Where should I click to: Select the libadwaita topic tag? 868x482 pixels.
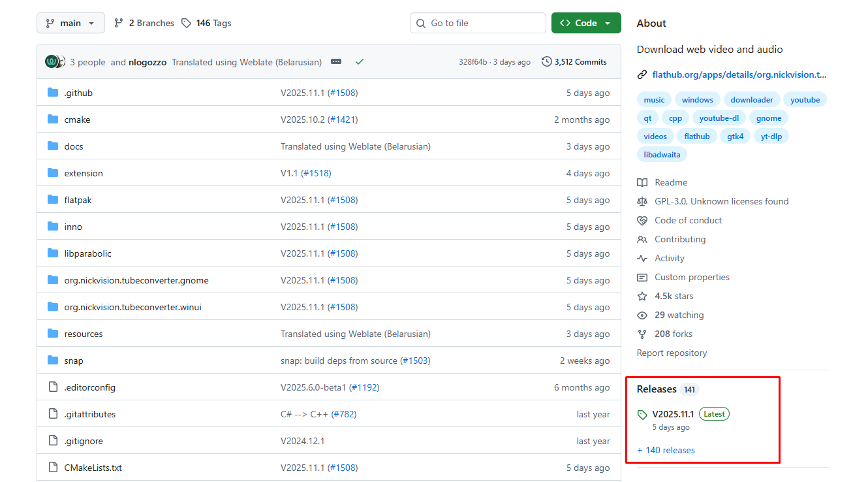pos(662,155)
